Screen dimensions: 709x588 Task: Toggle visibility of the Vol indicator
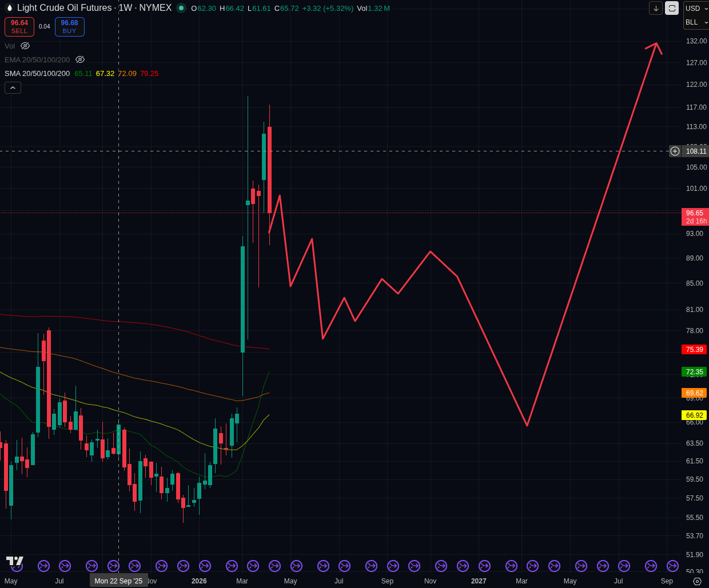pos(25,46)
